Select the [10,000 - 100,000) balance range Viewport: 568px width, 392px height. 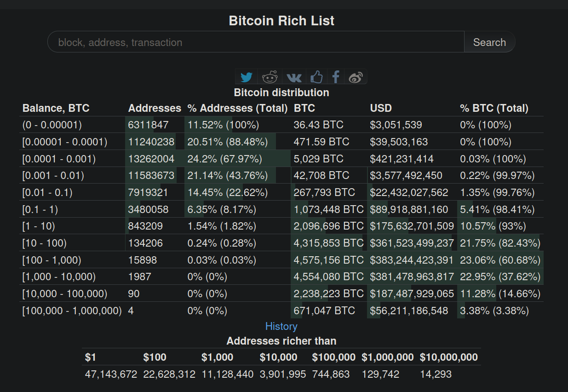click(x=65, y=294)
